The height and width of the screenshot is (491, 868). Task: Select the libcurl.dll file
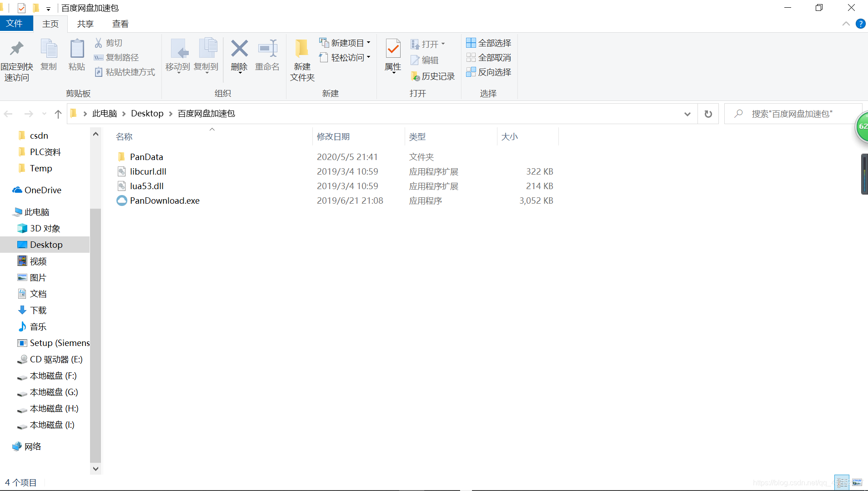pos(148,171)
